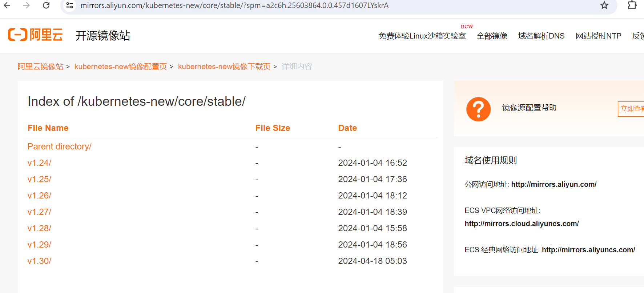Click the File Name column header
Viewport: 644px width, 293px height.
tap(48, 128)
